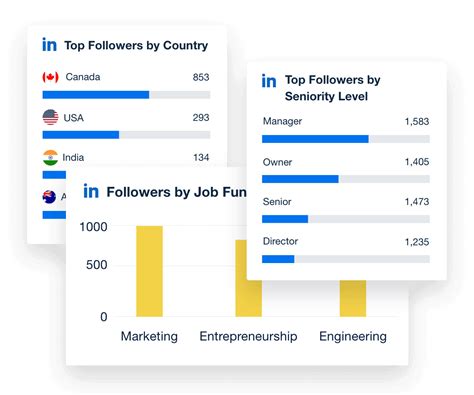The width and height of the screenshot is (474, 395).
Task: Select the Marketing yellow chart bar
Action: [149, 271]
